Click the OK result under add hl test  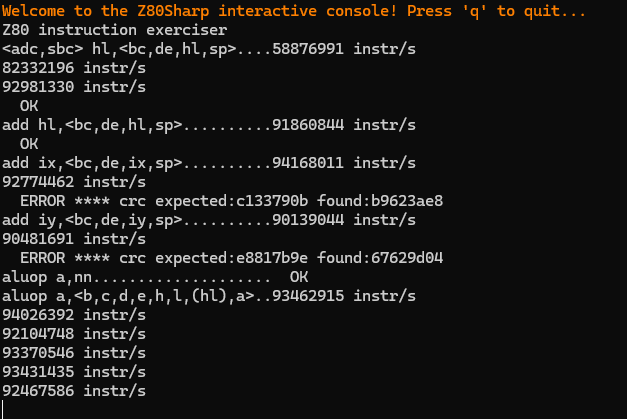29,144
